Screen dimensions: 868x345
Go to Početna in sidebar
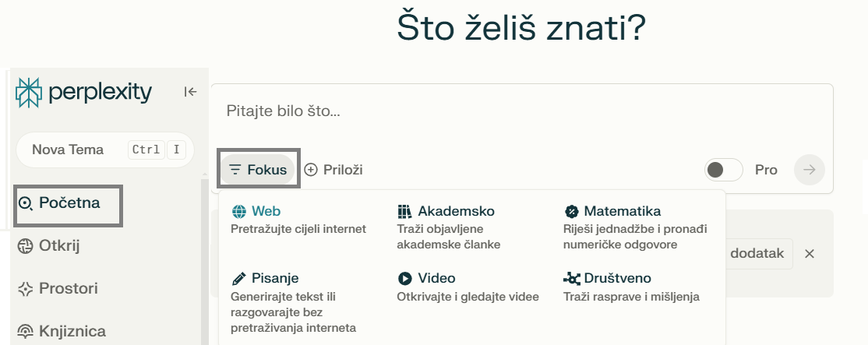(69, 204)
